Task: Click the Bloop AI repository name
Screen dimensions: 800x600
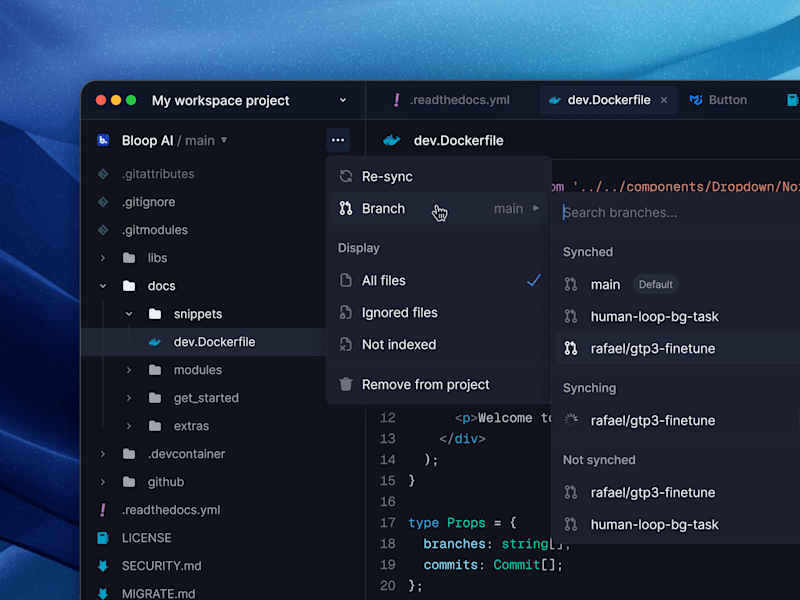Action: pyautogui.click(x=147, y=140)
